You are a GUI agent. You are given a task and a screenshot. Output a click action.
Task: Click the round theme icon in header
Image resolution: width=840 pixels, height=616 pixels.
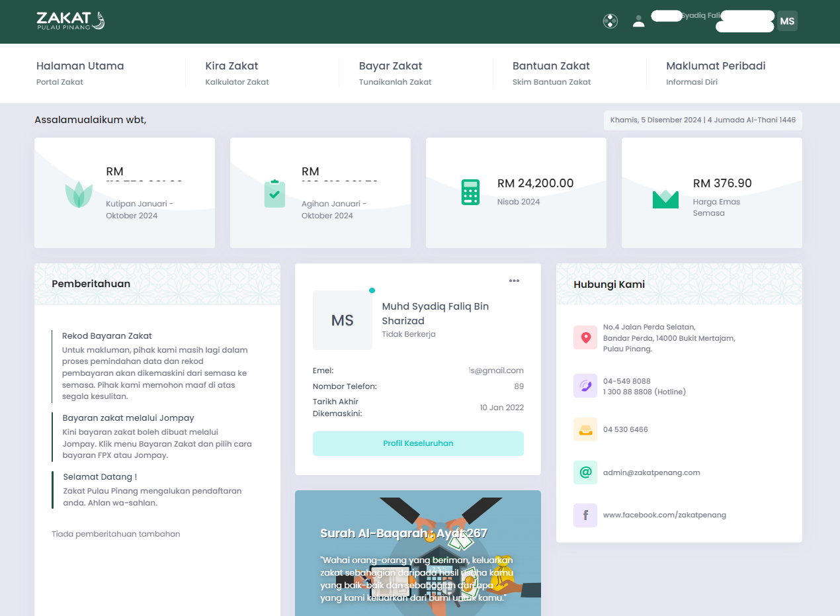point(610,21)
